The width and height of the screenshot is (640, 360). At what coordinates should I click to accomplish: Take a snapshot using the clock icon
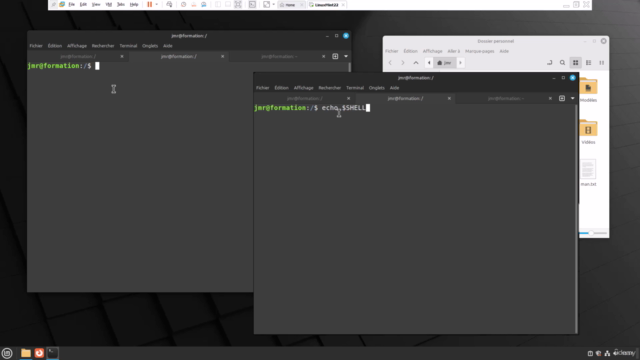(x=183, y=4)
